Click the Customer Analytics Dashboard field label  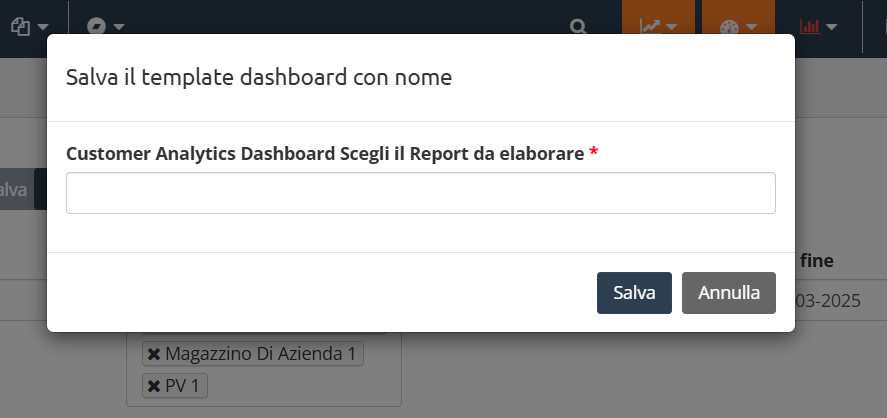coord(324,153)
